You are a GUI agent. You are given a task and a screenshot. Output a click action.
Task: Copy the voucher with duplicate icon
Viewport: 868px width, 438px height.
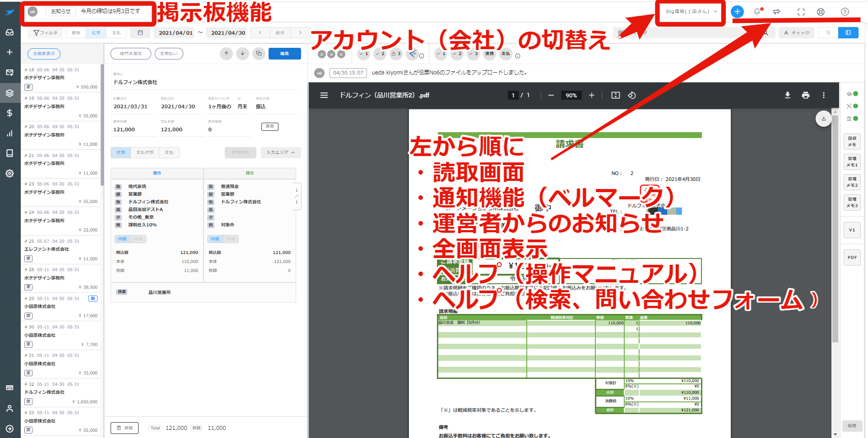coord(259,53)
